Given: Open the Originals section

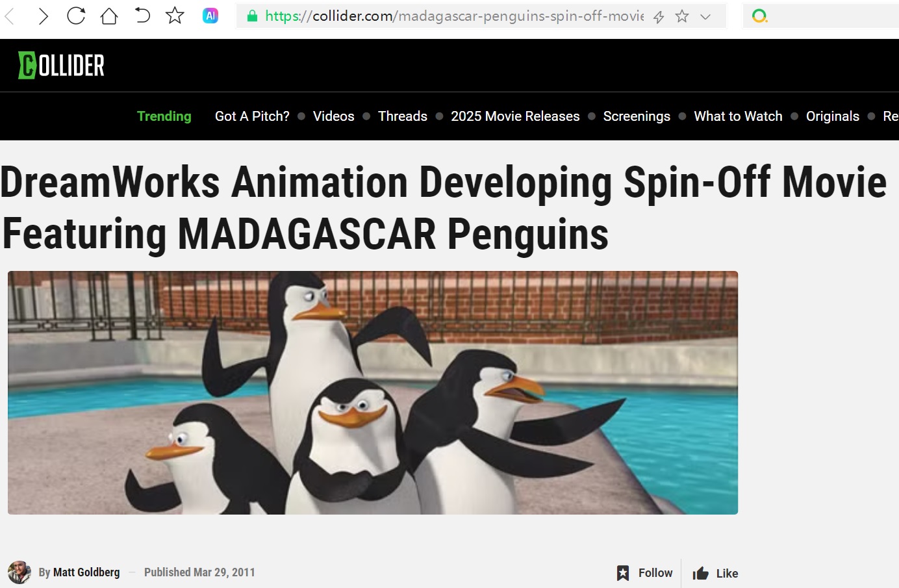Looking at the screenshot, I should pyautogui.click(x=833, y=116).
